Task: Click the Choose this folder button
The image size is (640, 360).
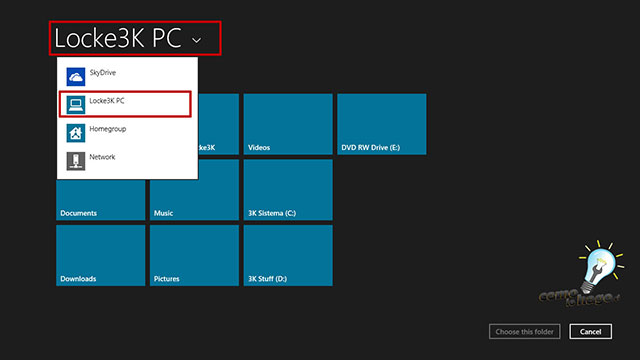Action: (524, 331)
